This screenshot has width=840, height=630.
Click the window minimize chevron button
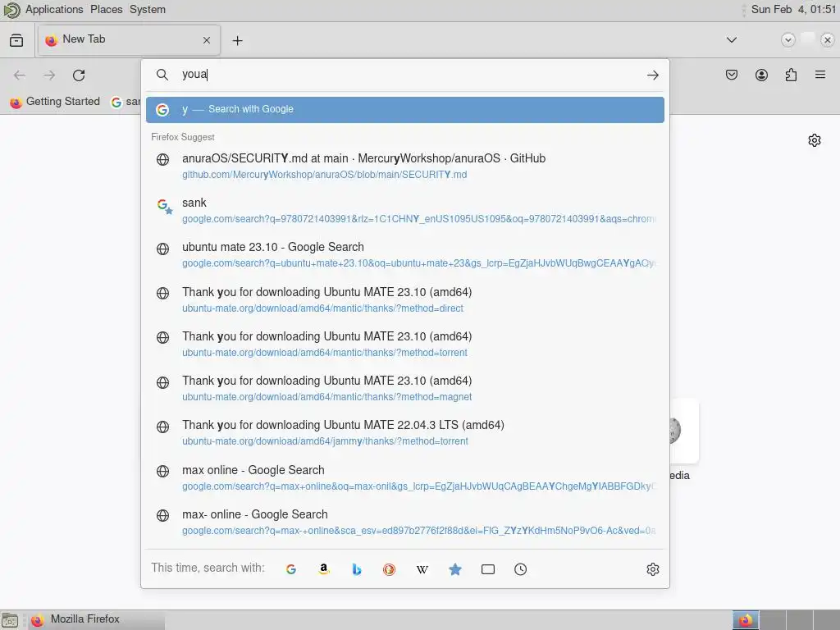tap(787, 39)
